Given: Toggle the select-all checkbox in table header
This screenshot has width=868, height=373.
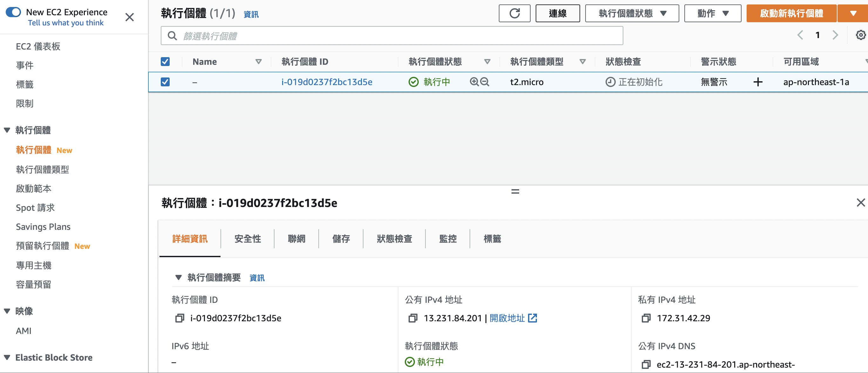Looking at the screenshot, I should click(x=165, y=62).
